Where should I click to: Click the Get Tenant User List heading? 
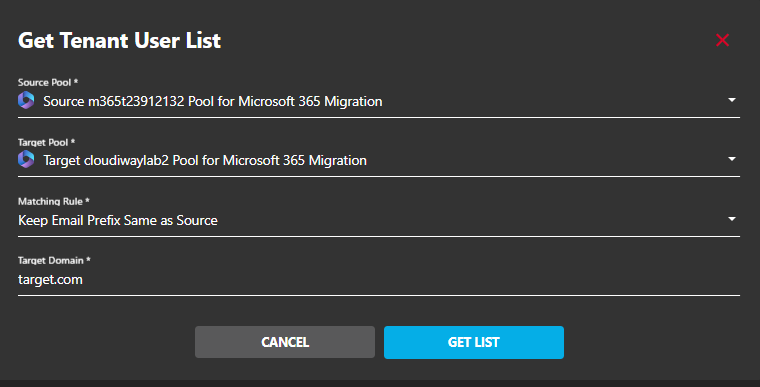point(119,40)
